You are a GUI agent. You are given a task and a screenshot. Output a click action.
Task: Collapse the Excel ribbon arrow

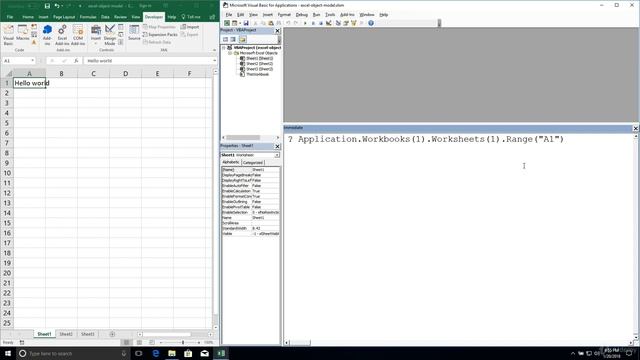(214, 50)
